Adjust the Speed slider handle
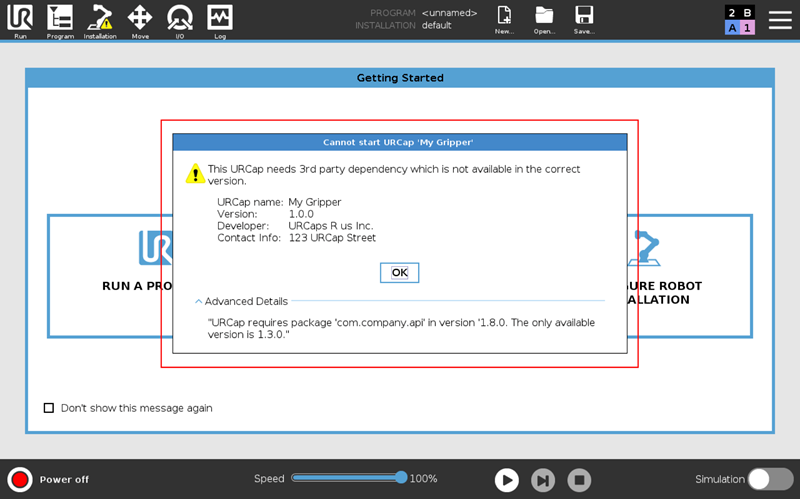 click(x=401, y=478)
